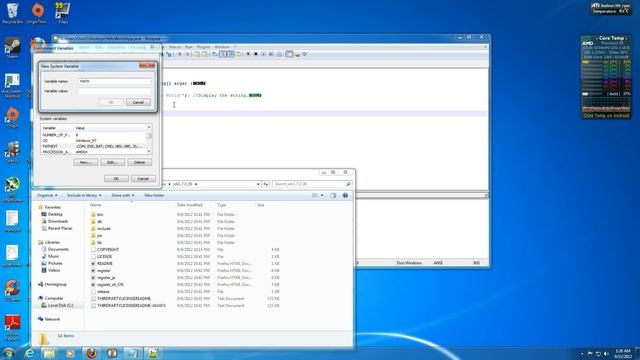Open the Recycle Bin desktop icon
The width and height of the screenshot is (640, 360).
point(13,12)
